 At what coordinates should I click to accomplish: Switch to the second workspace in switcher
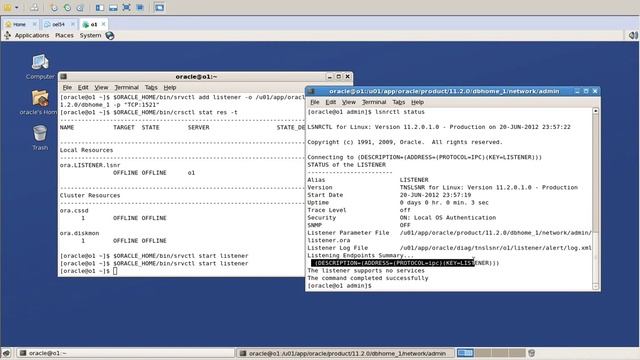tap(482, 353)
